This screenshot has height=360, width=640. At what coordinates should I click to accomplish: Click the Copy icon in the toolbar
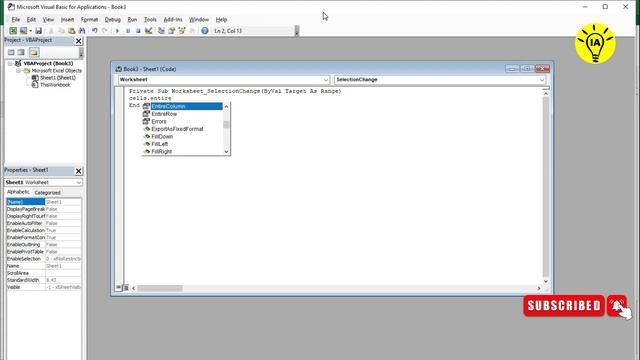click(61, 31)
